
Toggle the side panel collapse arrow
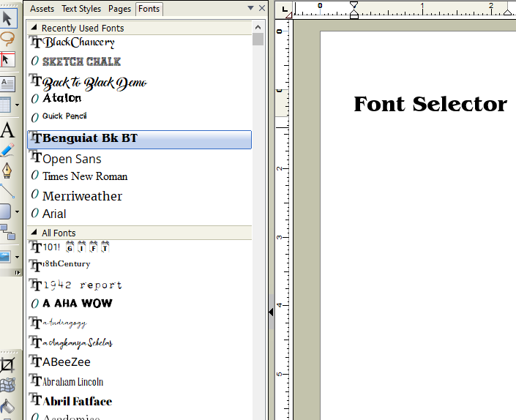[x=271, y=312]
